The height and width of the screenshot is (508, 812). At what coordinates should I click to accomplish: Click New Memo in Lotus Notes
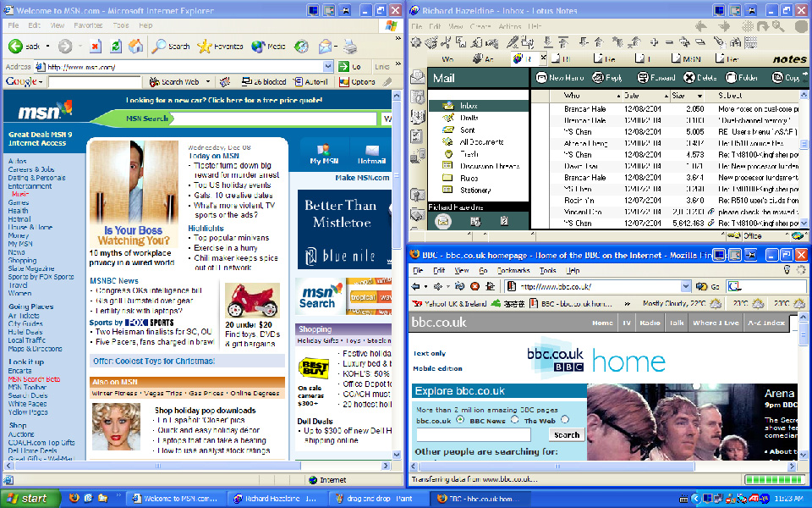click(x=560, y=78)
